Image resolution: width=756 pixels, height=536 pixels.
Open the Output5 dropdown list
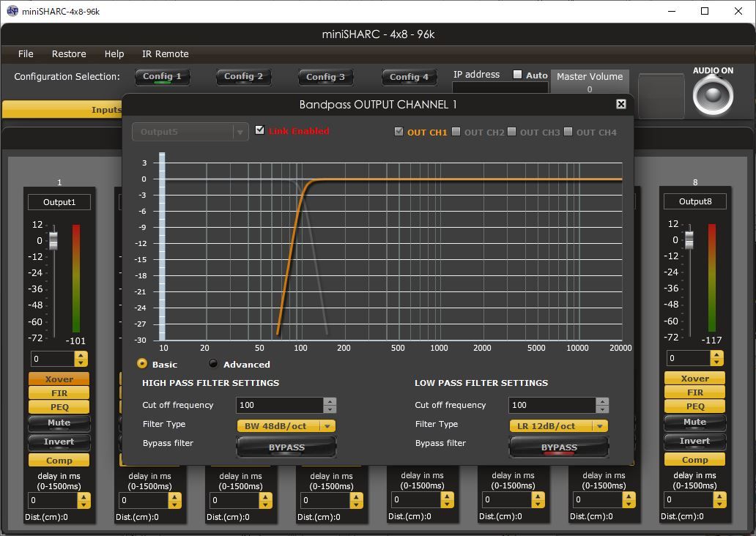[x=190, y=132]
